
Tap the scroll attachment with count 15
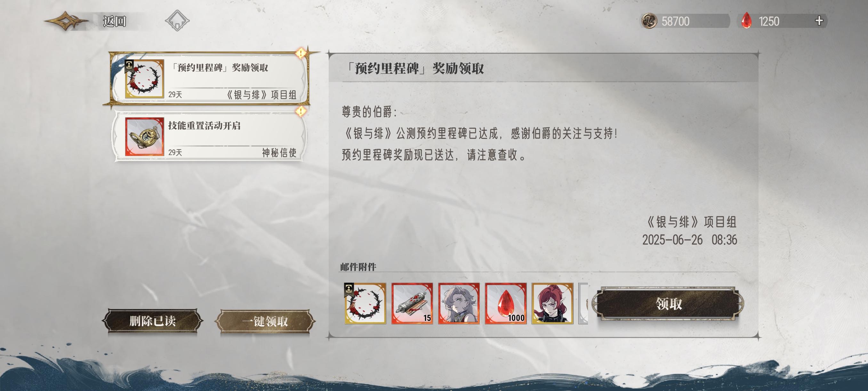pyautogui.click(x=412, y=303)
